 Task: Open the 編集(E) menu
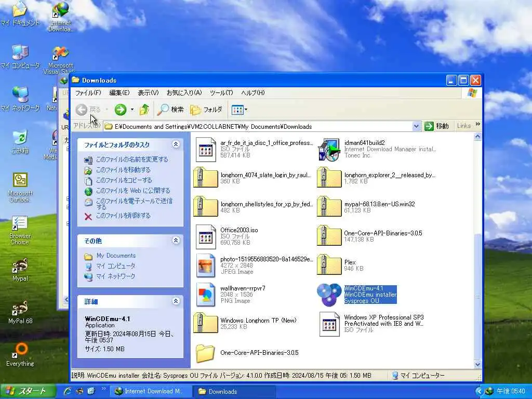(119, 92)
